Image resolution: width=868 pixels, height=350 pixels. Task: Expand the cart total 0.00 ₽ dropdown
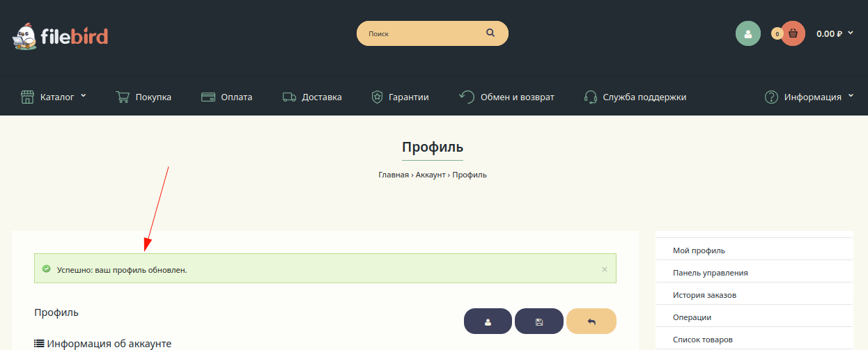(834, 33)
